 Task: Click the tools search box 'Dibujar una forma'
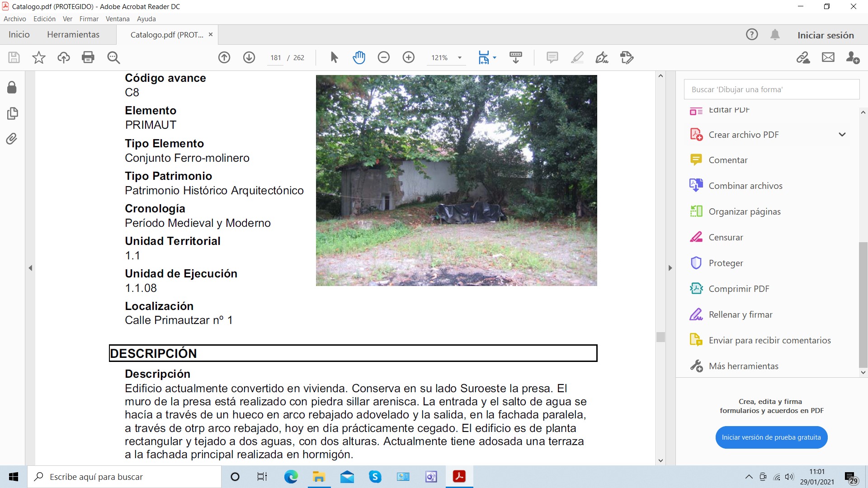pos(772,89)
